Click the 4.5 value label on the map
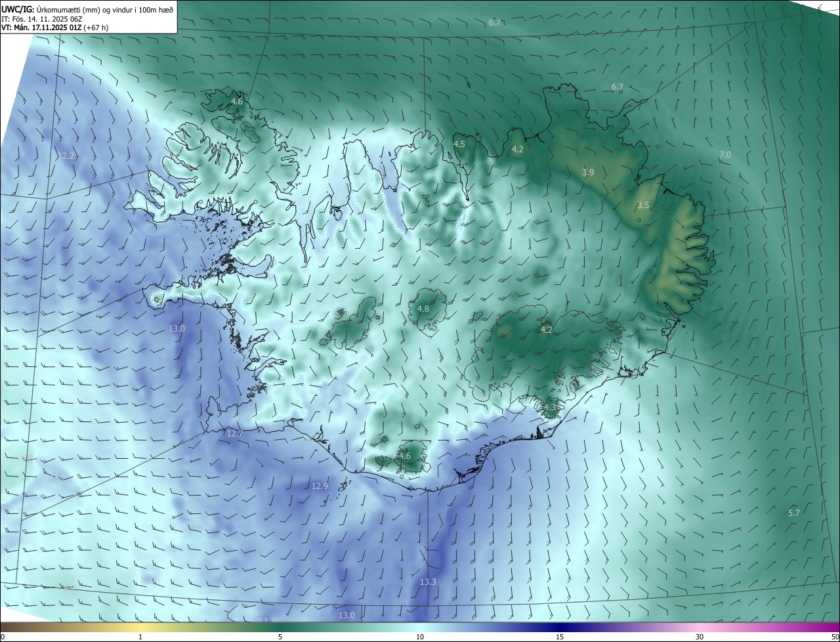Viewport: 840px width, 642px height. (x=459, y=144)
